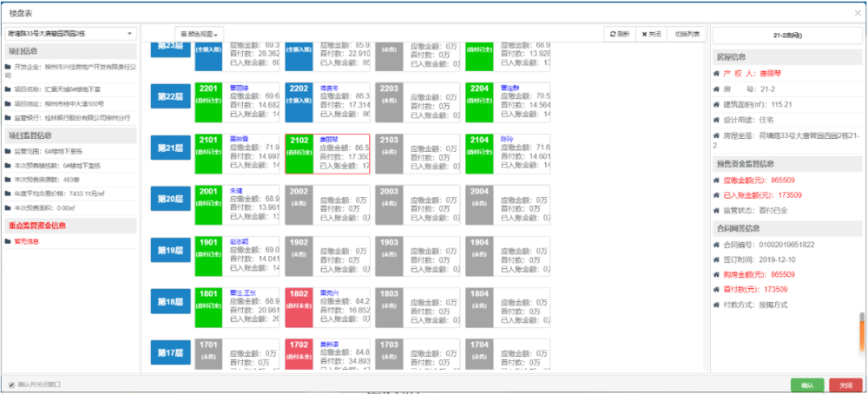Click the folder icon beside 本次预售楼栋数
This screenshot has height=394, width=868.
click(x=8, y=165)
